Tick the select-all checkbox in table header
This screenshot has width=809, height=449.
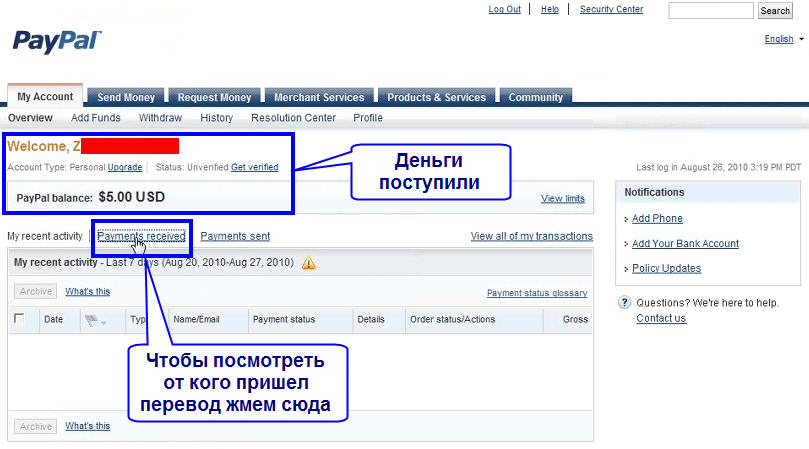pos(19,318)
